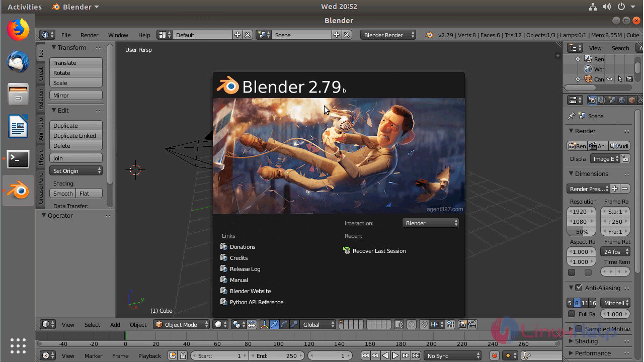Screen dimensions: 644x362
Task: Open the Set Origin dropdown
Action: 76,170
